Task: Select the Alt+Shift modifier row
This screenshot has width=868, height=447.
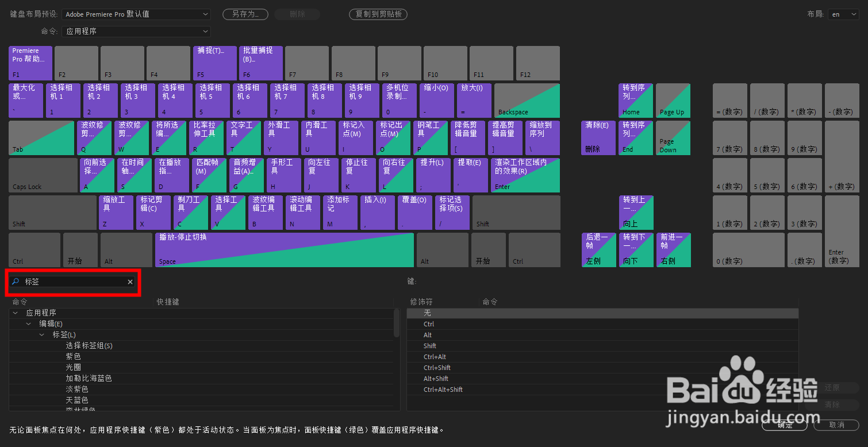Action: [x=602, y=379]
